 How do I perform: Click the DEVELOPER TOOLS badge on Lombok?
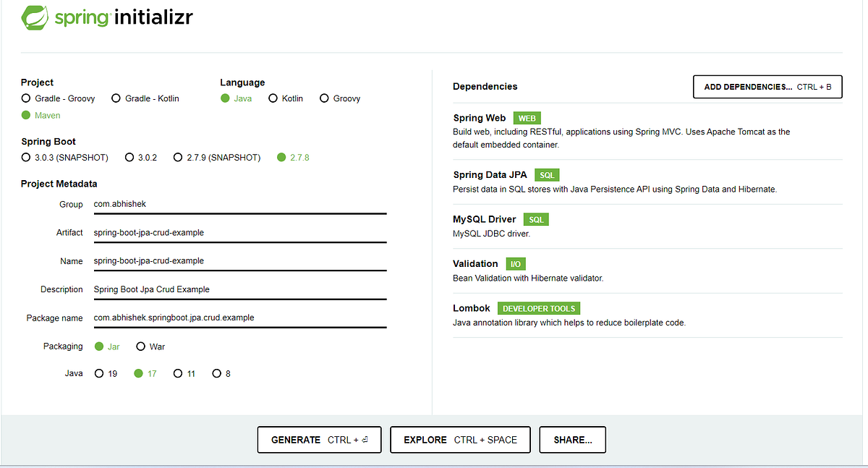538,308
